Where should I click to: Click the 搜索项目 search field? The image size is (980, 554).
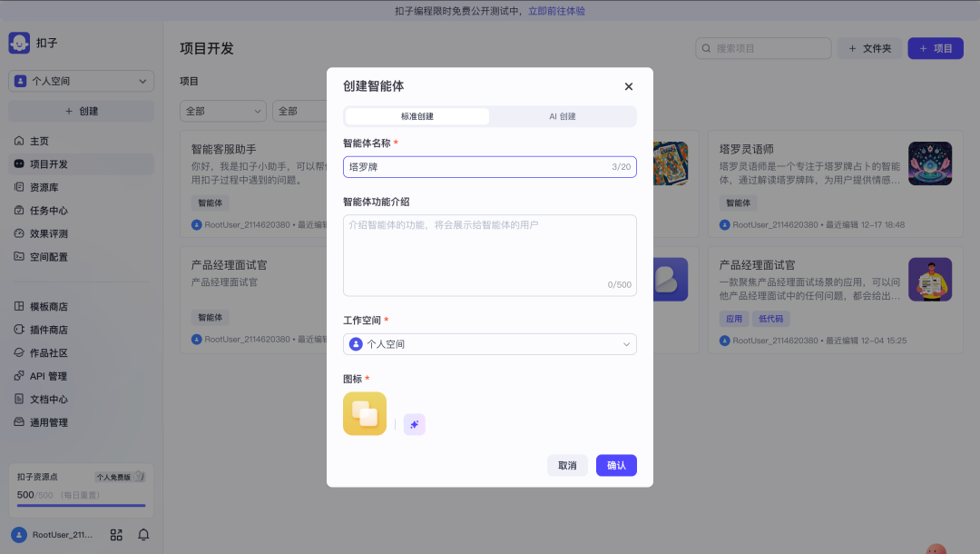click(x=763, y=48)
